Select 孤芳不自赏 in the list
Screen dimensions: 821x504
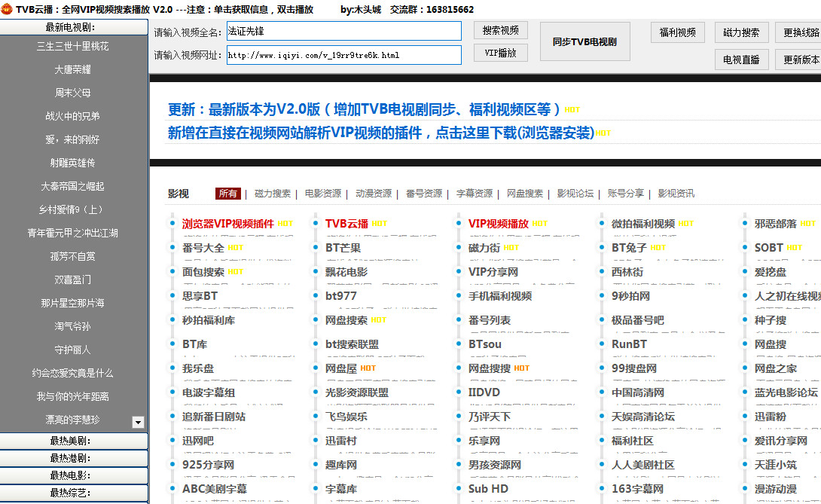pos(73,256)
